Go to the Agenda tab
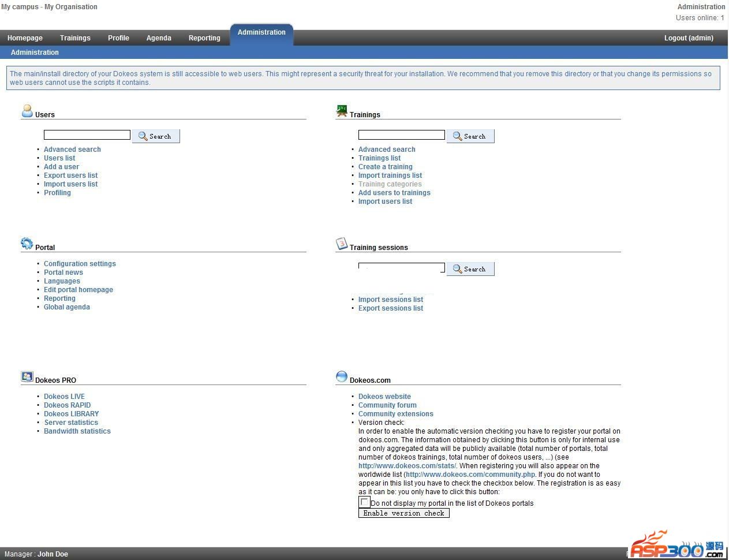The width and height of the screenshot is (729, 560). 159,38
